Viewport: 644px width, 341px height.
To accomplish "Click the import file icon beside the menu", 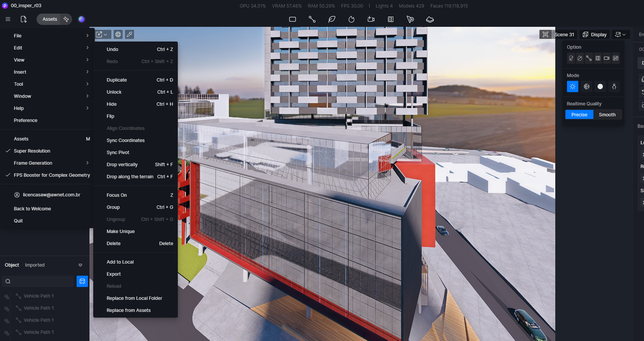I will (x=23, y=19).
